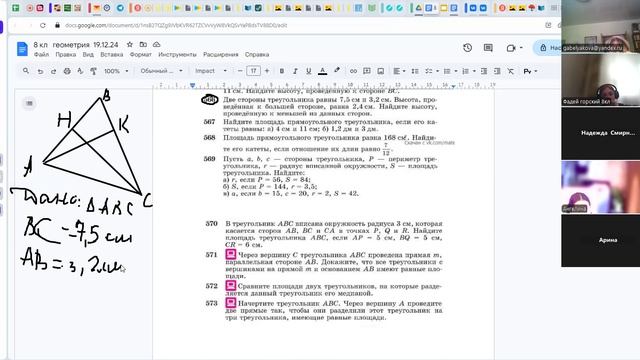Screen dimensions: 640x360
Task: Open the highlight color picker
Action: click(x=336, y=71)
